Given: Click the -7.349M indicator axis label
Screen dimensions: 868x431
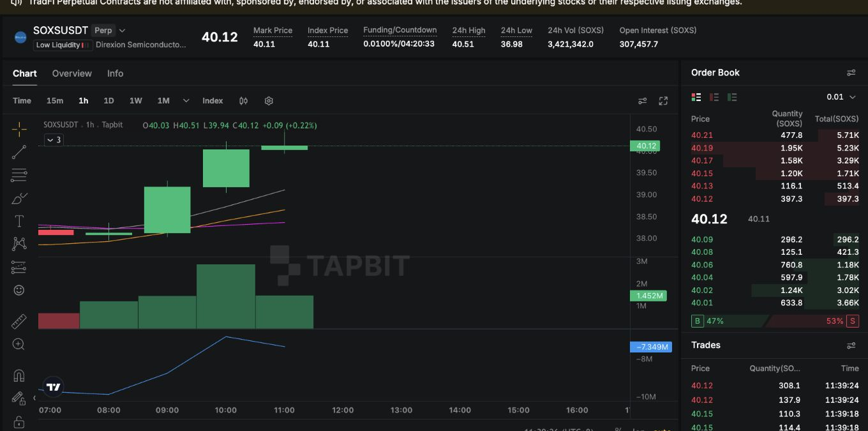Looking at the screenshot, I should click(x=650, y=347).
